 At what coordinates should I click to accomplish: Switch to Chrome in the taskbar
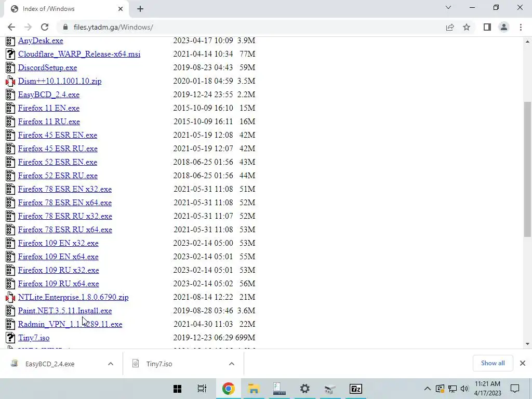(229, 389)
